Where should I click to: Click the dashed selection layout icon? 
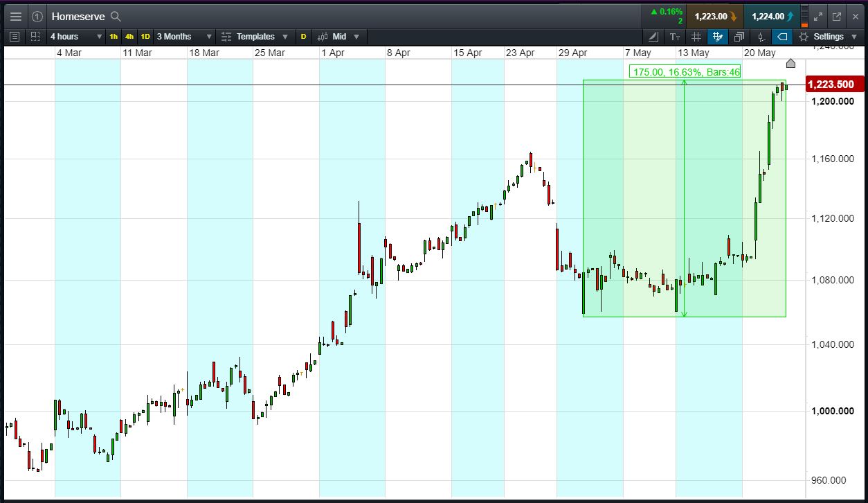35,37
